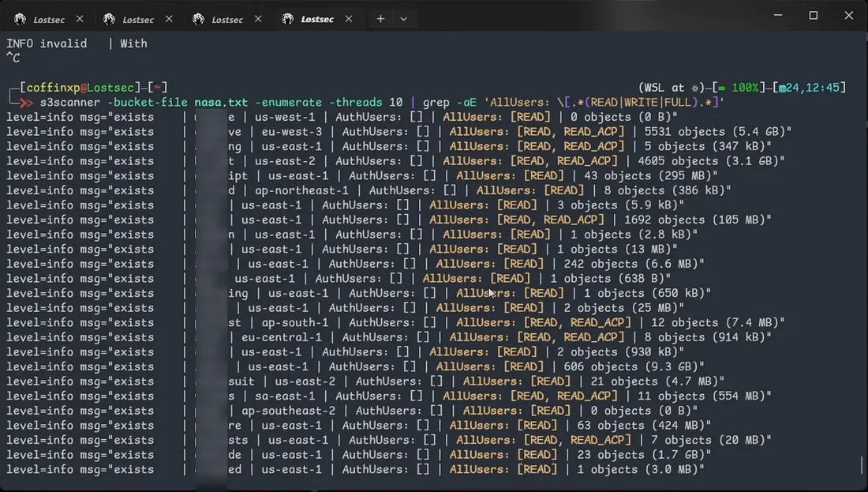Click '23 objects (1.7 GB)' text
The width and height of the screenshot is (868, 492).
641,454
